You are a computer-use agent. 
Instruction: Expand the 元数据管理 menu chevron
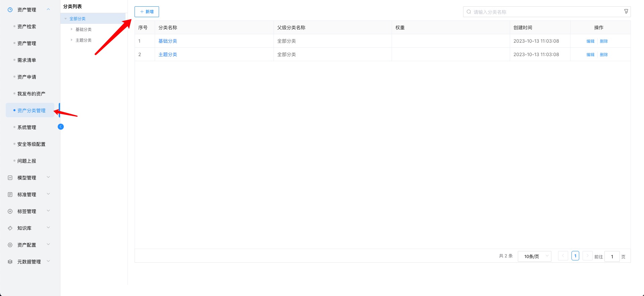point(48,261)
